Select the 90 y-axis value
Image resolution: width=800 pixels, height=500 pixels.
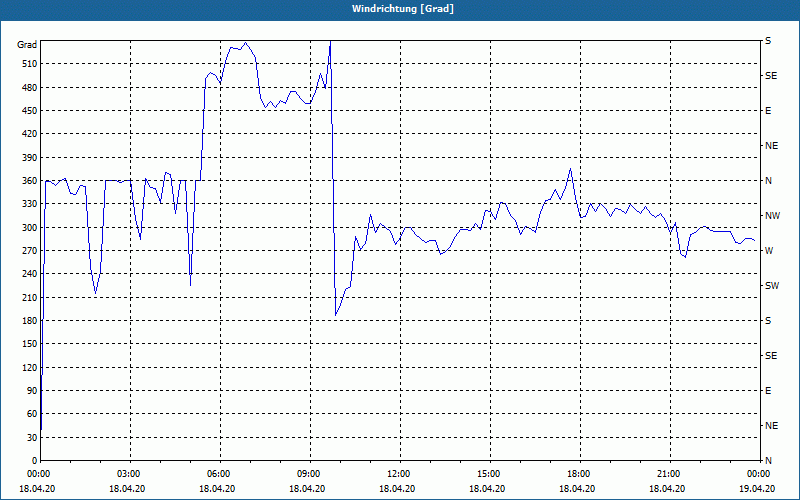[x=32, y=391]
